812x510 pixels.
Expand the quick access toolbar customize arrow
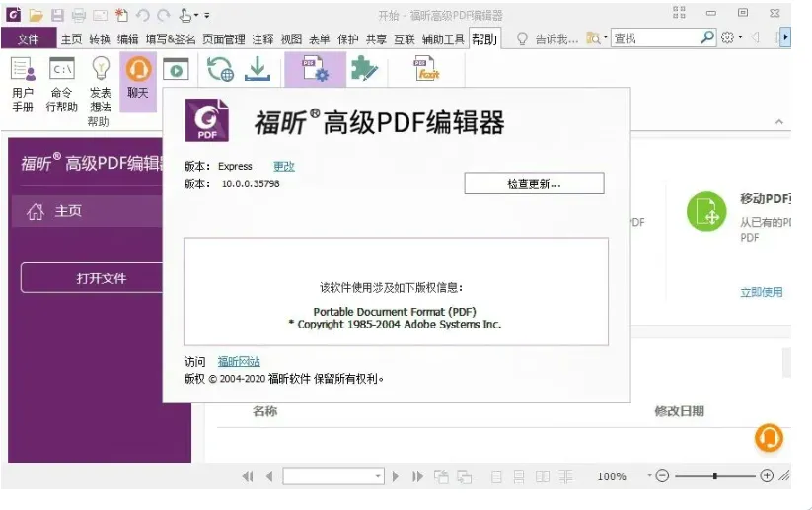(x=206, y=16)
